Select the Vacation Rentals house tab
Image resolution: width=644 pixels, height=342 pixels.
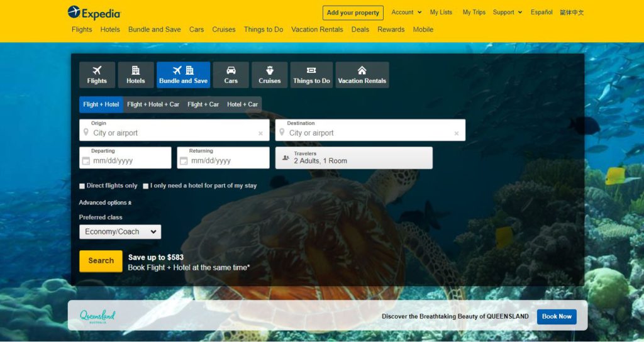[362, 75]
